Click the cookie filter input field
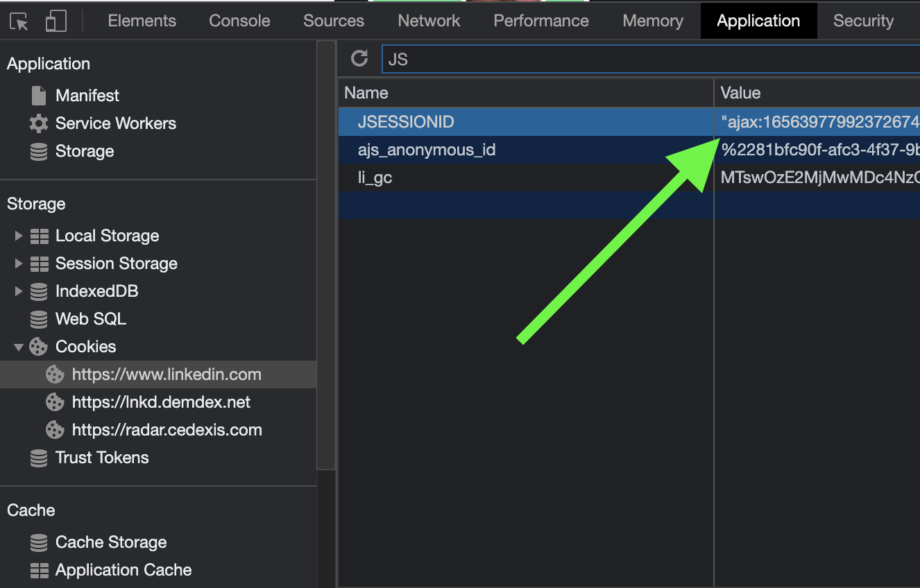This screenshot has width=920, height=588. pos(651,59)
